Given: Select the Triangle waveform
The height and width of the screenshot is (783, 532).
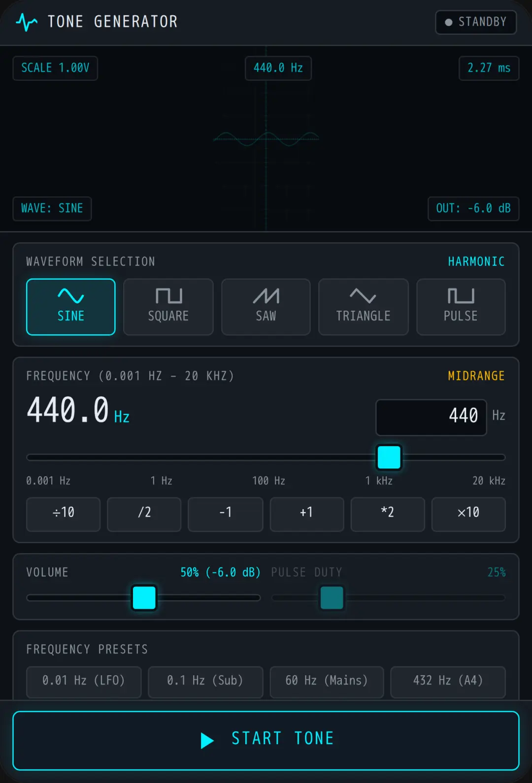Looking at the screenshot, I should pyautogui.click(x=364, y=307).
